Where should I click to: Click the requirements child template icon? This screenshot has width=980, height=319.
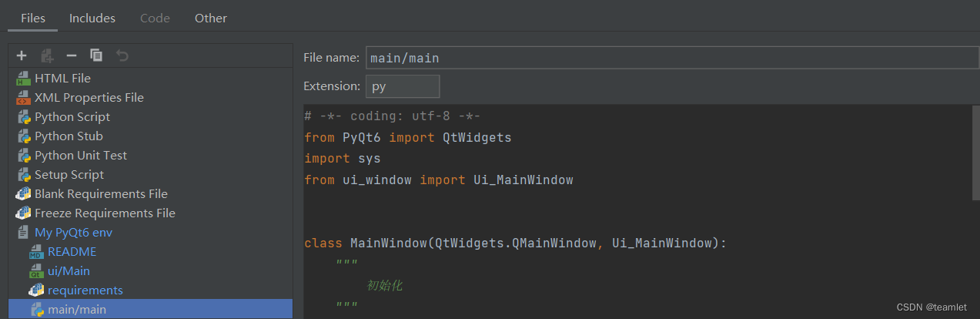tap(36, 290)
